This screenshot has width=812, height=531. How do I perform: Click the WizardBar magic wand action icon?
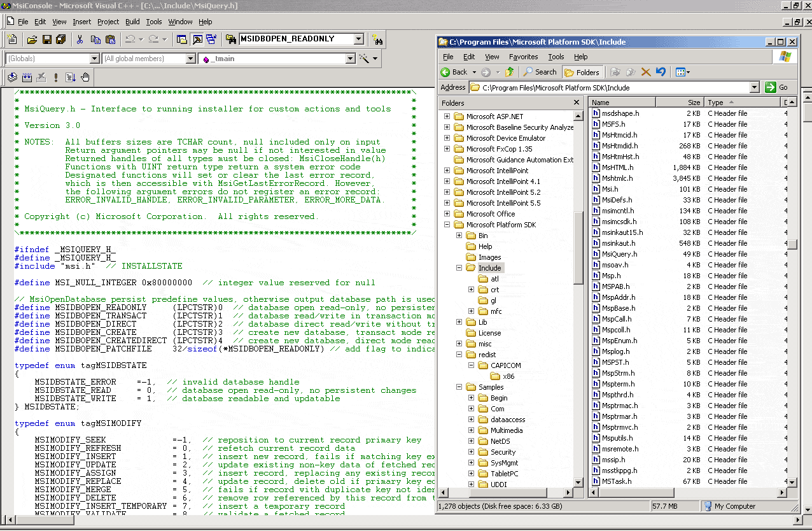(x=365, y=59)
